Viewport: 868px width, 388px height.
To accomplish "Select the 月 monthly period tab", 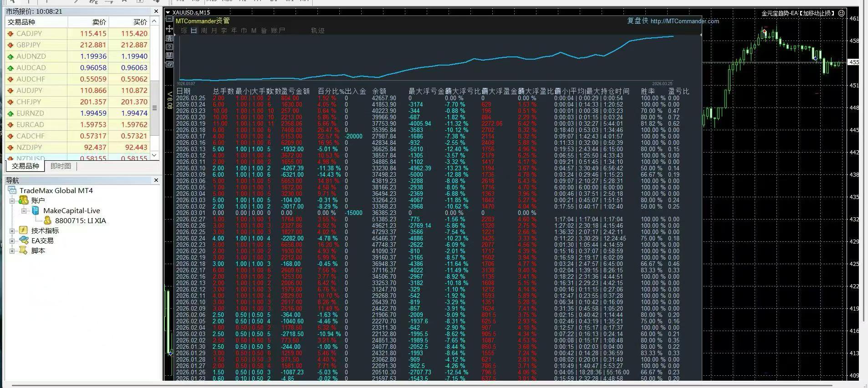I will click(x=214, y=31).
